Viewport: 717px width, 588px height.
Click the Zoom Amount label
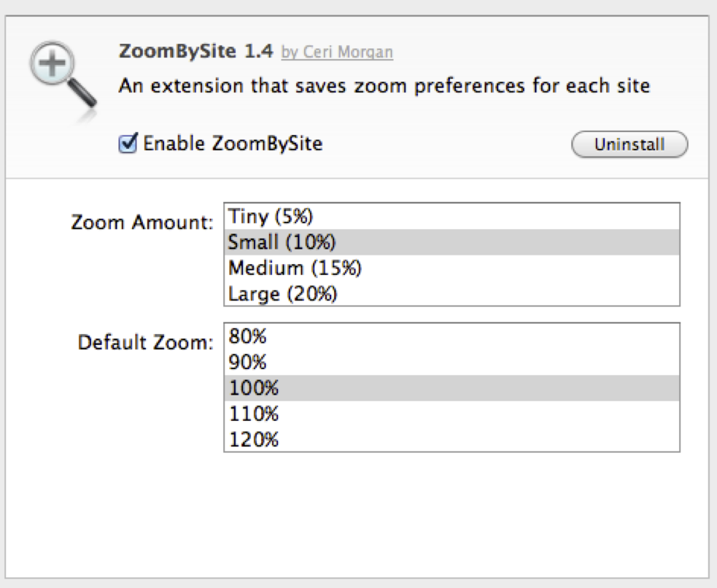pos(142,223)
